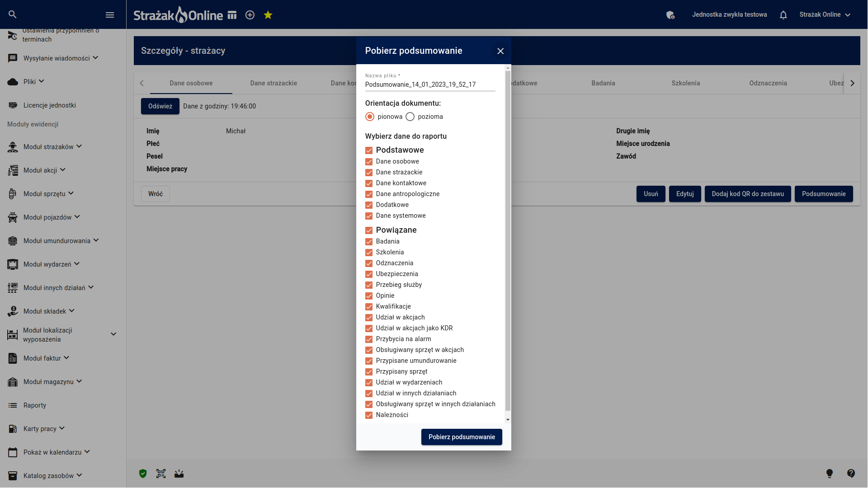Click the Moduł sprzętu equipment icon

click(13, 194)
